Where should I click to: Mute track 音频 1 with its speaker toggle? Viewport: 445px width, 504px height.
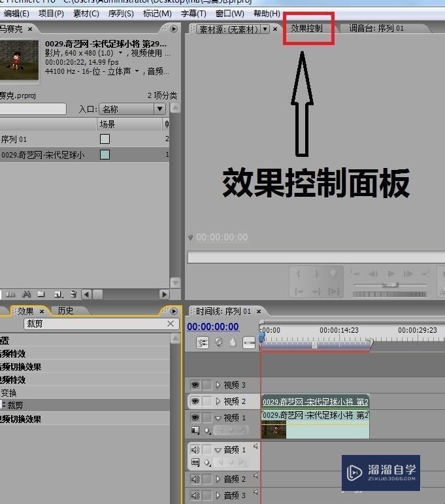195,449
